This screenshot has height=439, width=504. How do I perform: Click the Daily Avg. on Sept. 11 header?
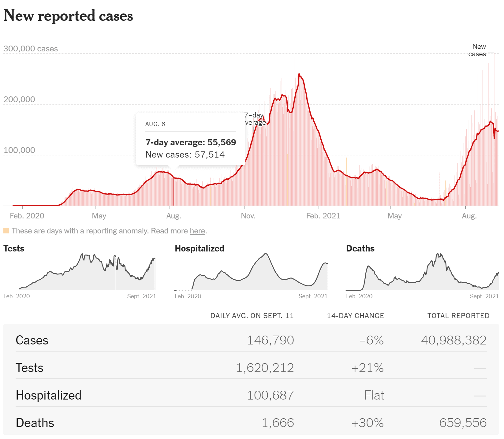tap(252, 316)
